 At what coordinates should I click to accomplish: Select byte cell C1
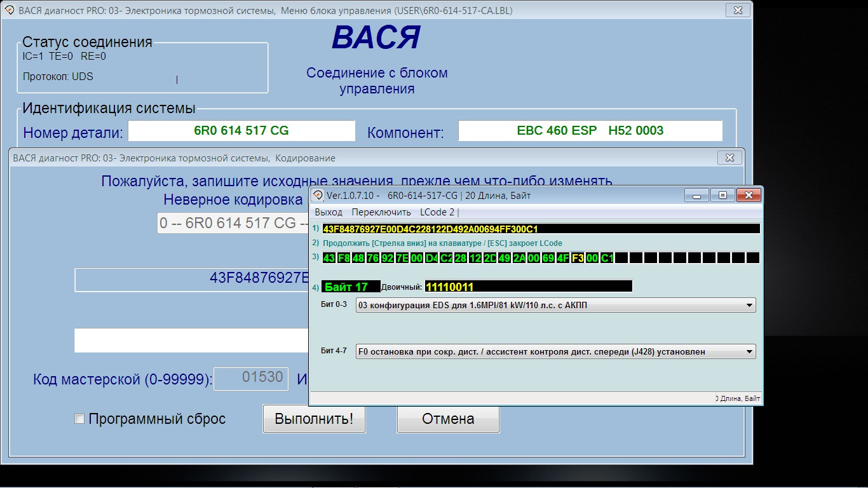[x=607, y=258]
